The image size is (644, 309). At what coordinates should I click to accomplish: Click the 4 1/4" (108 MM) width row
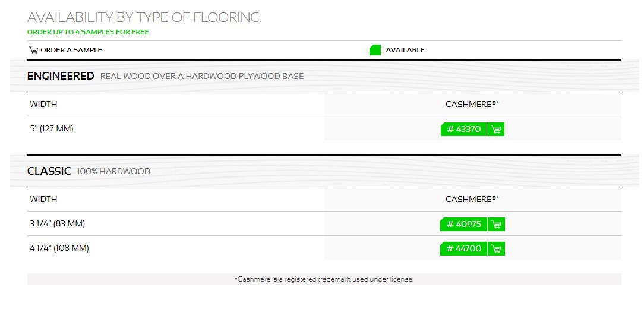[x=324, y=248]
